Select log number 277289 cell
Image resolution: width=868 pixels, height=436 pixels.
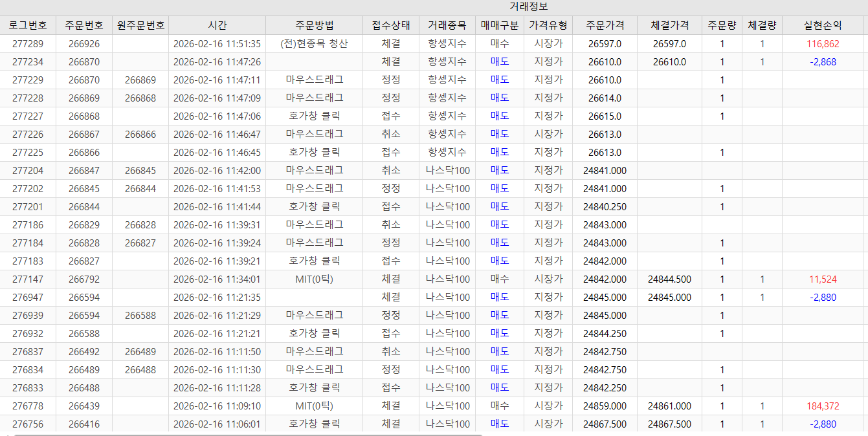(x=28, y=44)
